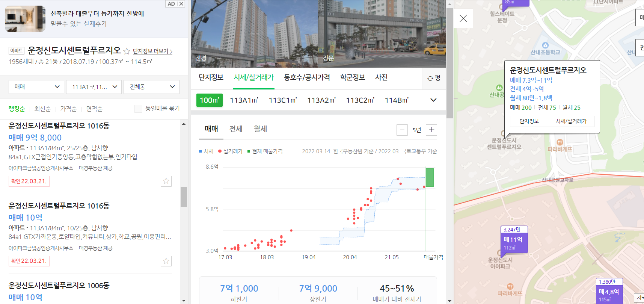Open 1006동 매매 10억 listing
This screenshot has height=304, width=644.
[26, 297]
